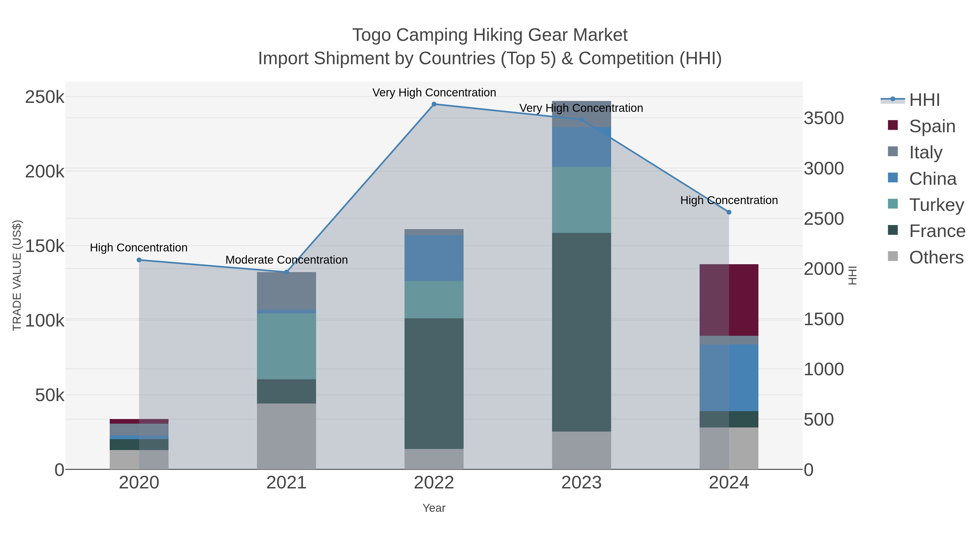Click the China blue legend swatch

click(893, 178)
